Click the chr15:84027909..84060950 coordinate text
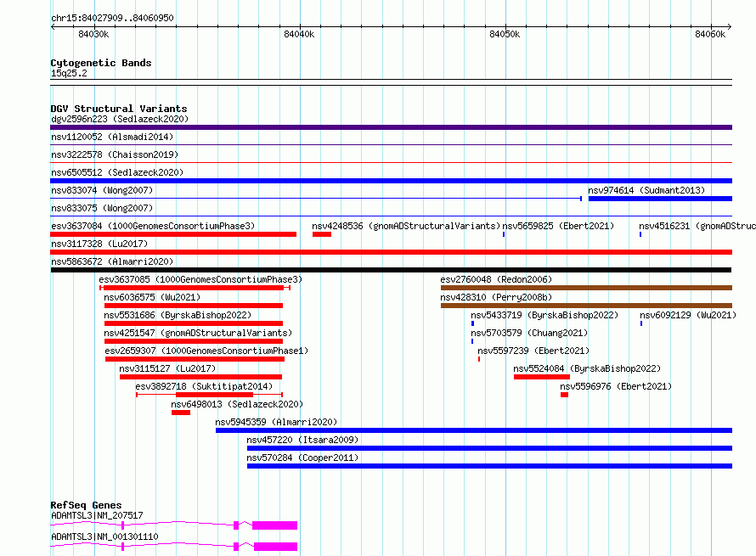The width and height of the screenshot is (756, 556). (112, 18)
